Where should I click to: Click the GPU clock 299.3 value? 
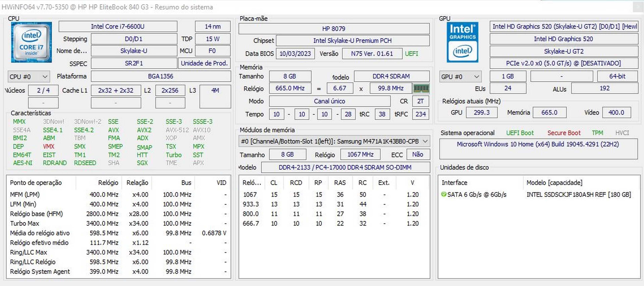coord(481,112)
